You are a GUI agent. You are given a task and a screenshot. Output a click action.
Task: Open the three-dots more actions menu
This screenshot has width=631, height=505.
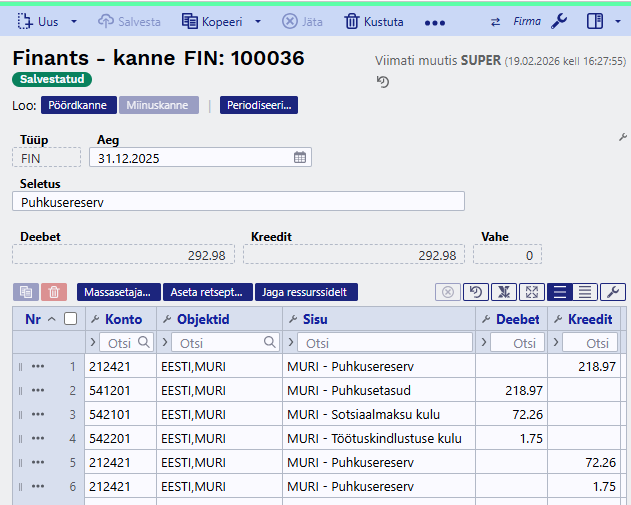[435, 21]
